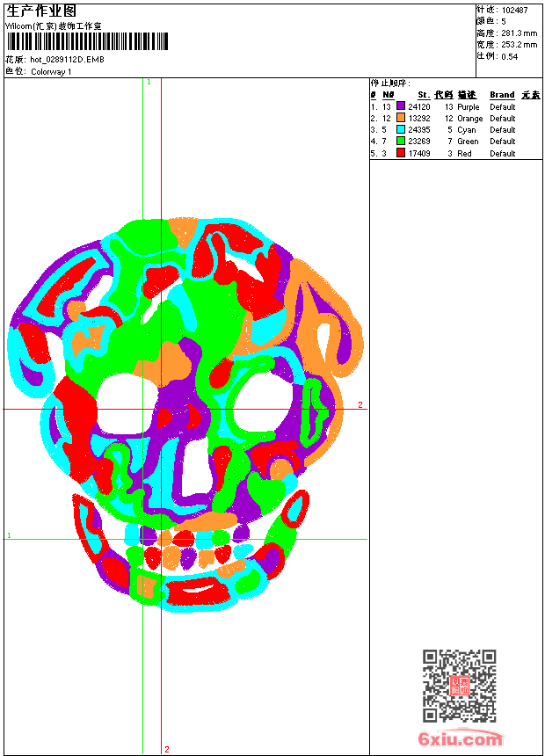The width and height of the screenshot is (545, 756).
Task: Click the red number 2 marker at canvas right edge
Action: coord(360,404)
